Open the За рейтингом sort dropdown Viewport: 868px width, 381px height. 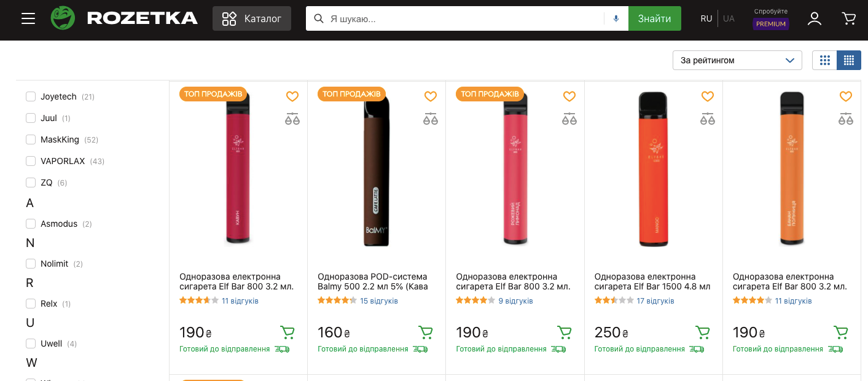point(737,60)
